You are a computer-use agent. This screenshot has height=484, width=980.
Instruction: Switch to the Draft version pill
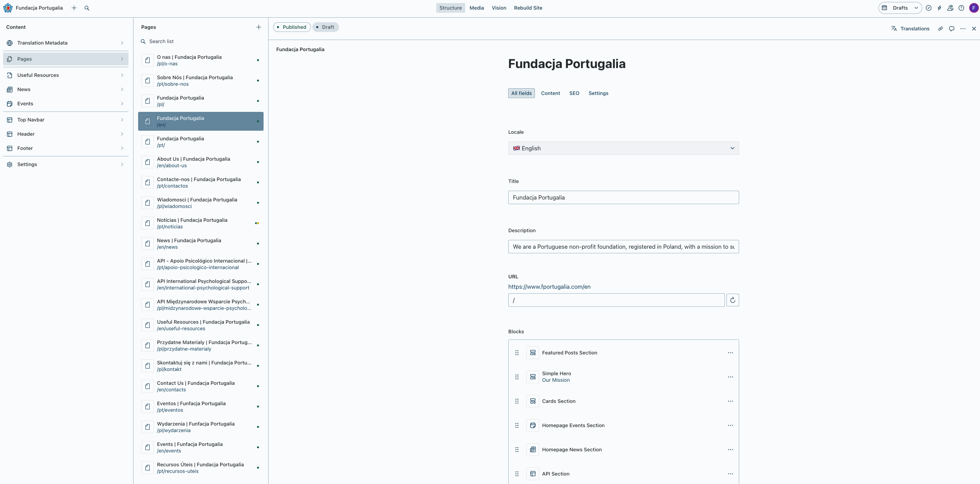pos(326,27)
